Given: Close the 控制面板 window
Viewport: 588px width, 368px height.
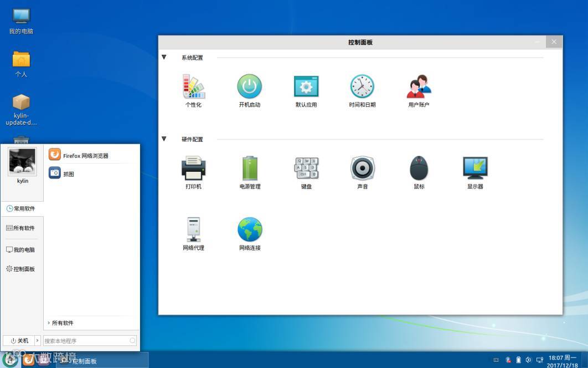Looking at the screenshot, I should 554,42.
